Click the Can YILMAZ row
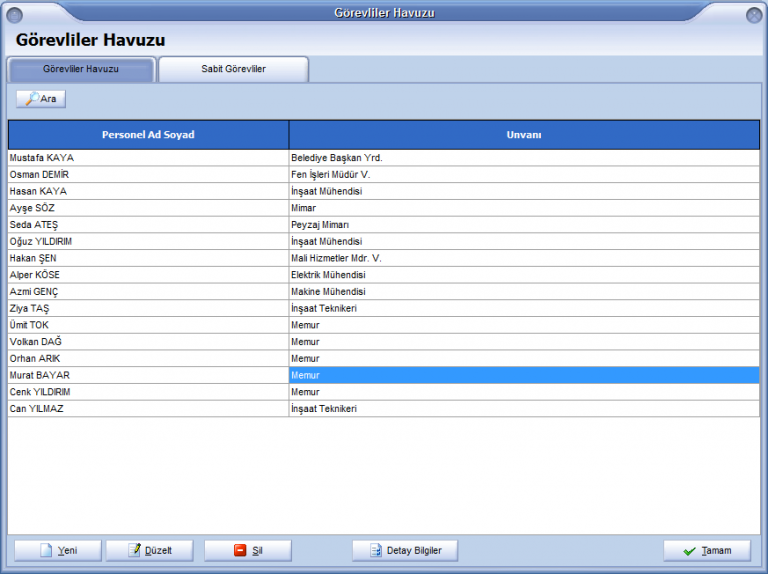This screenshot has width=768, height=574. (x=36, y=409)
